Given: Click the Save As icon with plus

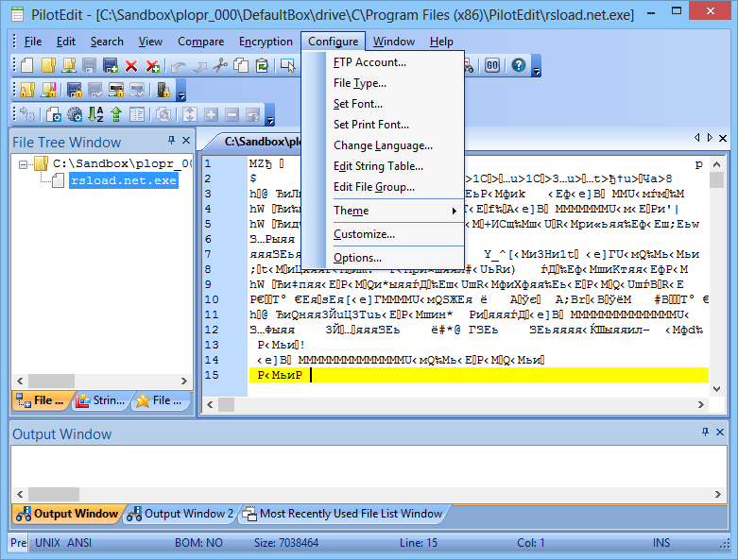Looking at the screenshot, I should coord(111,65).
